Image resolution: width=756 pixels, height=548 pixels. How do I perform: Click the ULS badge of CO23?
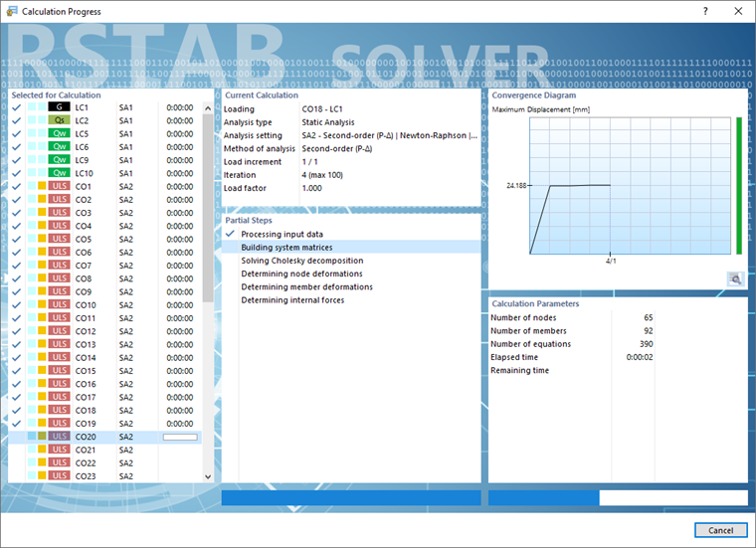59,475
